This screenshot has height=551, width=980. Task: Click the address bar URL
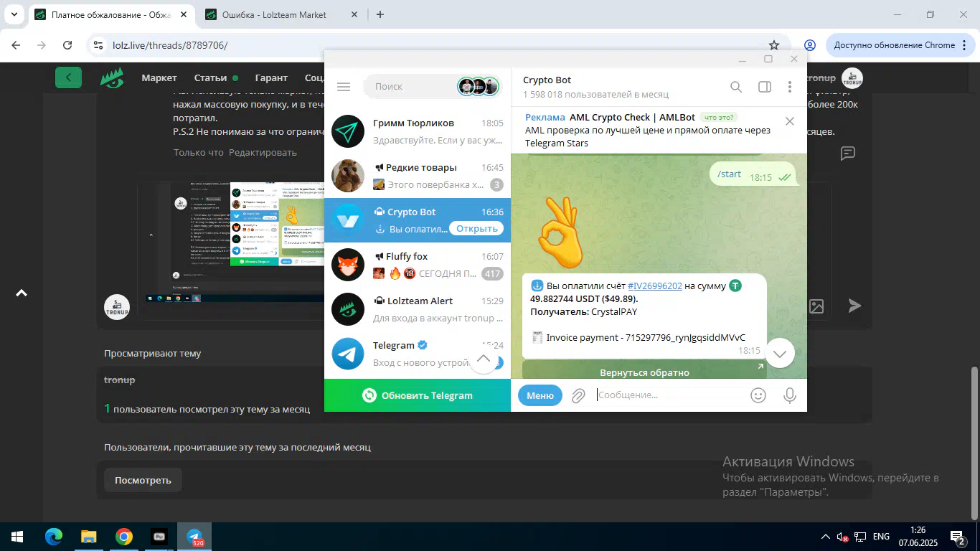[170, 45]
